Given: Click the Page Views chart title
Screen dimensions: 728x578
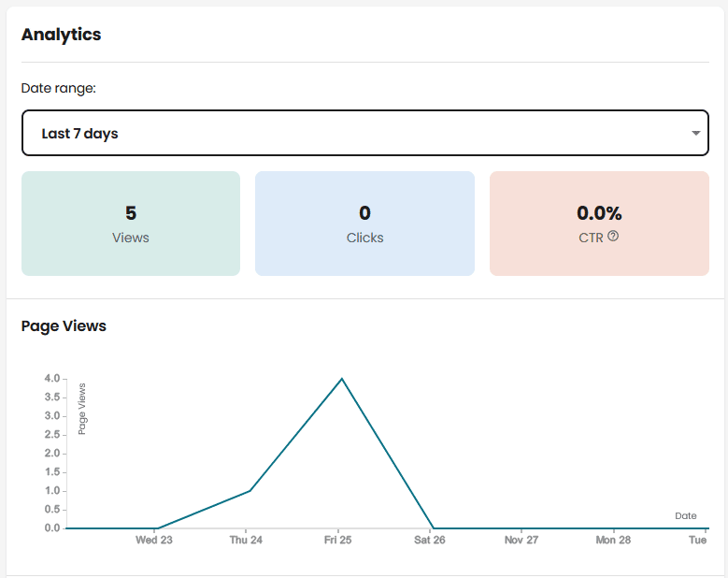Looking at the screenshot, I should point(64,326).
